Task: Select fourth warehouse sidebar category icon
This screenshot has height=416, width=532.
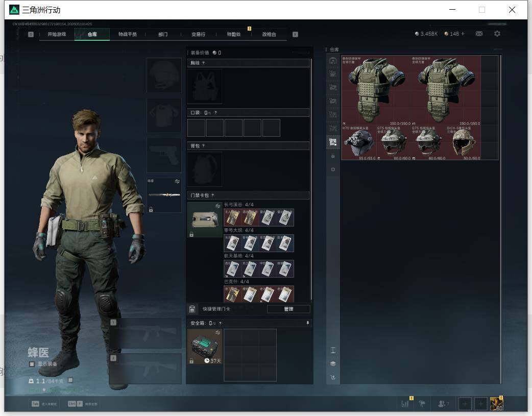Action: [x=333, y=101]
